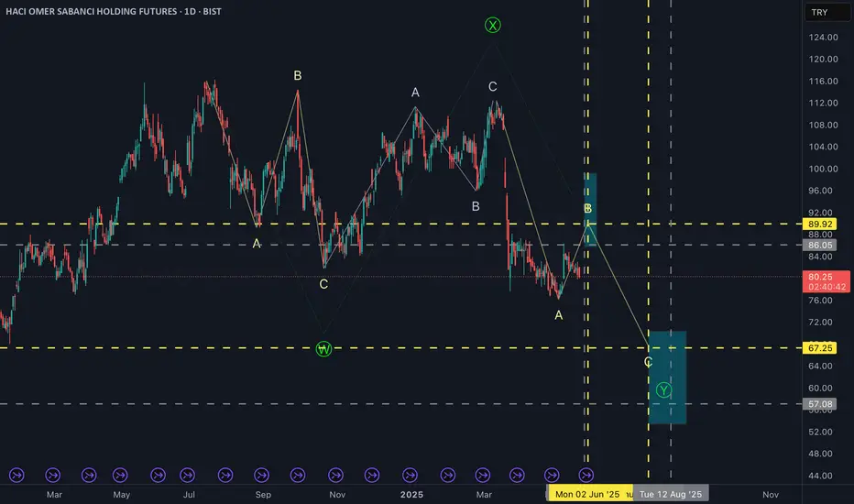Click the switch marker between Nov and 2025
The height and width of the screenshot is (504, 854).
click(x=372, y=475)
